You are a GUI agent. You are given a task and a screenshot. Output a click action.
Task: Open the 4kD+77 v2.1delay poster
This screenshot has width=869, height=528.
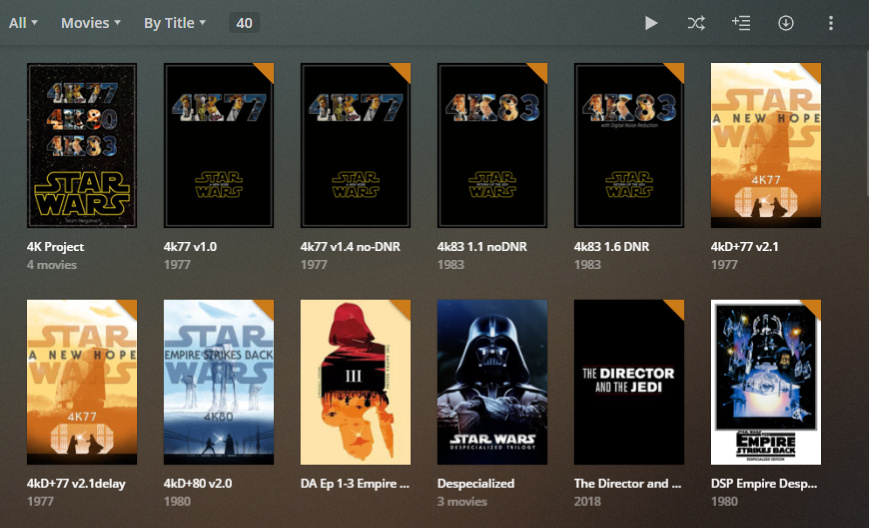tap(82, 382)
